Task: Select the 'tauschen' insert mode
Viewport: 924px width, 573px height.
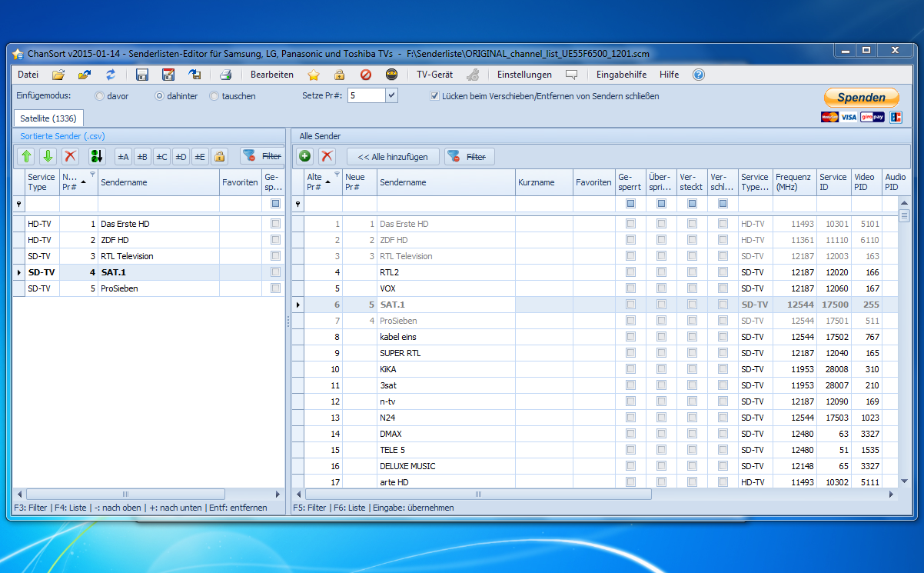Action: click(214, 96)
